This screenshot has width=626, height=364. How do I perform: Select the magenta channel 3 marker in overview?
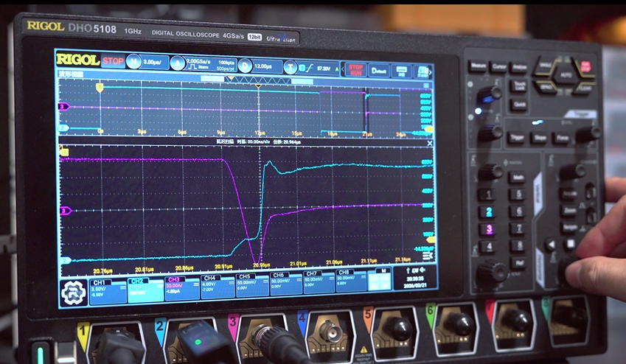pyautogui.click(x=64, y=107)
